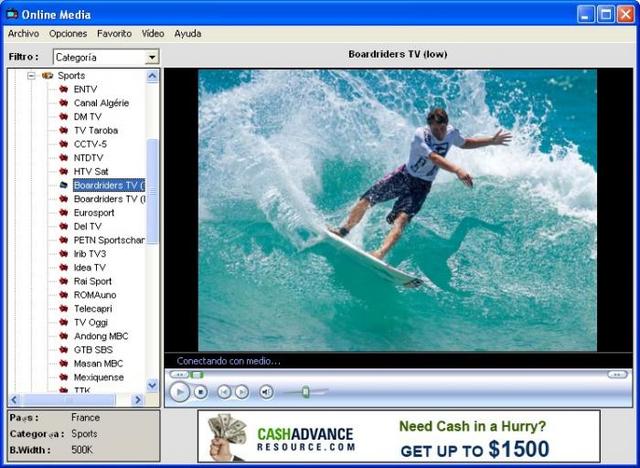Click the Cash Advance banner ad
The image size is (640, 468).
[399, 436]
